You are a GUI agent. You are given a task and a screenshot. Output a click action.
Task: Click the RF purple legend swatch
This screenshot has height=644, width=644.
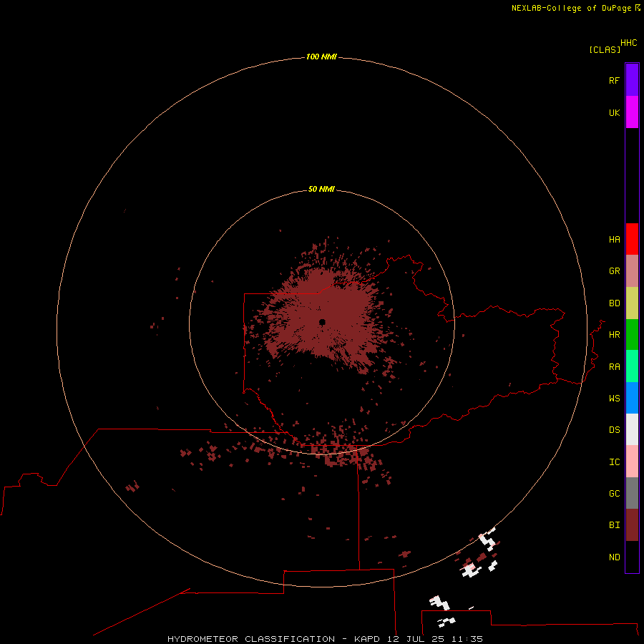(x=632, y=80)
